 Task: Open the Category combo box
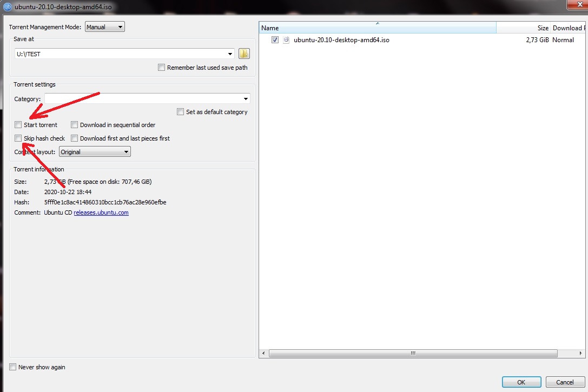click(x=147, y=98)
